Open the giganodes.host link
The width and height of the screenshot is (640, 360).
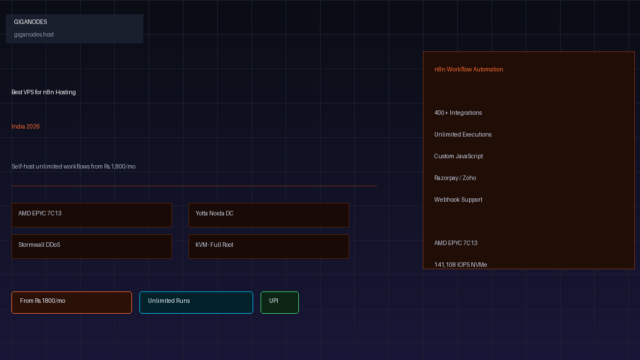coord(34,35)
